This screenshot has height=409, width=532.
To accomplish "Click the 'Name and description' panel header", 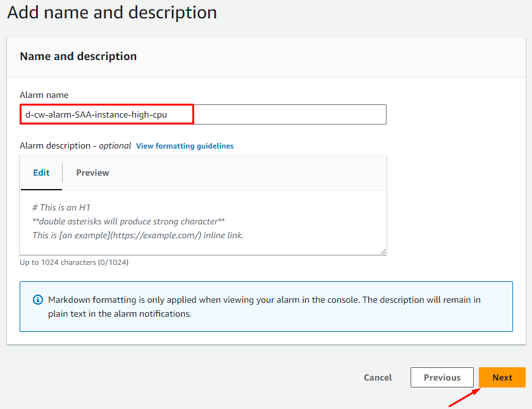I will click(x=78, y=56).
